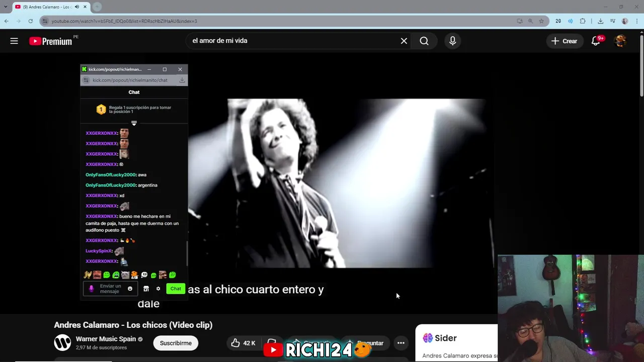This screenshot has width=644, height=362.
Task: Collapse pinned message arrow in Kick chat
Action: [x=134, y=123]
